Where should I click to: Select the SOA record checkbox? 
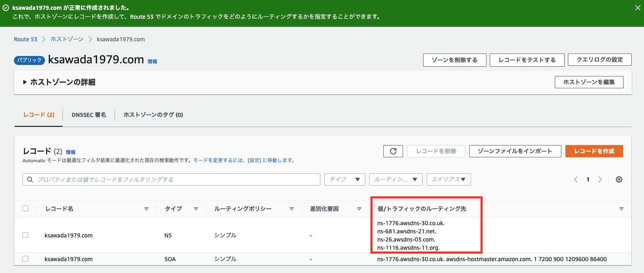click(25, 259)
